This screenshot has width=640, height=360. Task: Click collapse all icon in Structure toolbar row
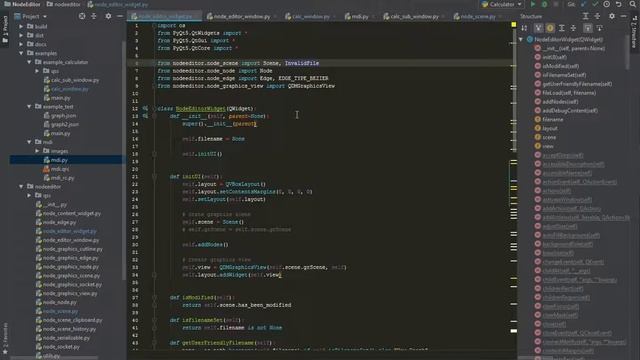coord(573,28)
